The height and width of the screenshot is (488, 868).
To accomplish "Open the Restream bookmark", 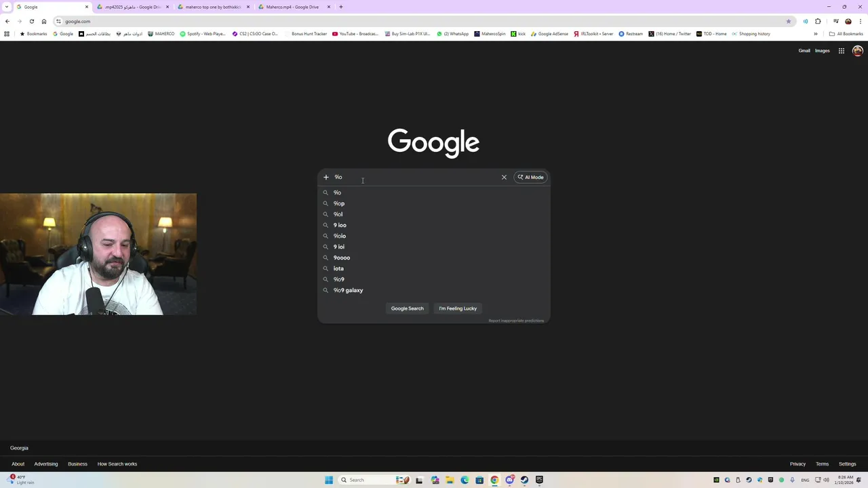I will pyautogui.click(x=631, y=34).
